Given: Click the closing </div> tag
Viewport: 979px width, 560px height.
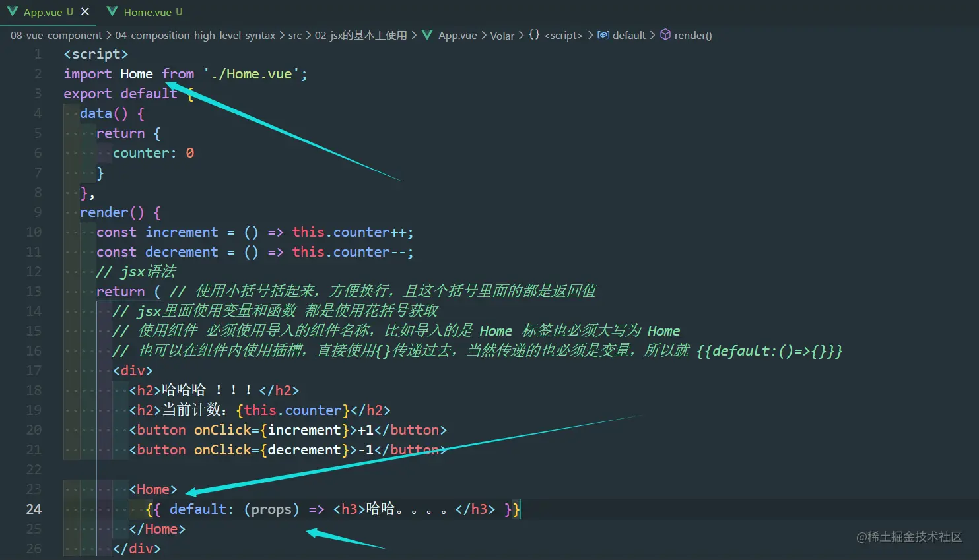Looking at the screenshot, I should [x=137, y=549].
